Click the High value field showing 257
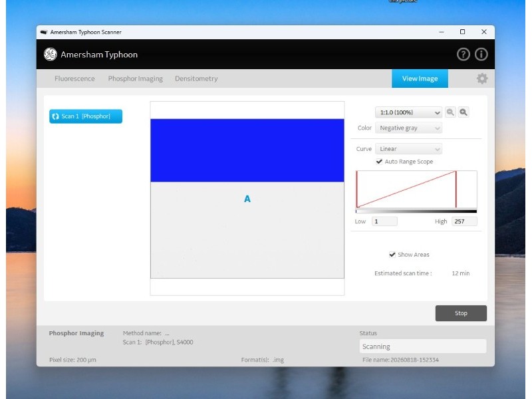The width and height of the screenshot is (532, 399). [x=464, y=221]
